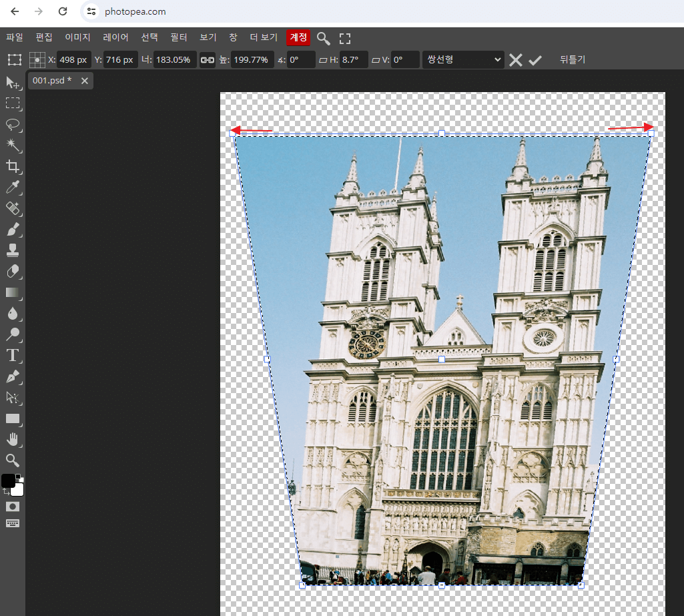Open the 편집 menu

coord(43,37)
